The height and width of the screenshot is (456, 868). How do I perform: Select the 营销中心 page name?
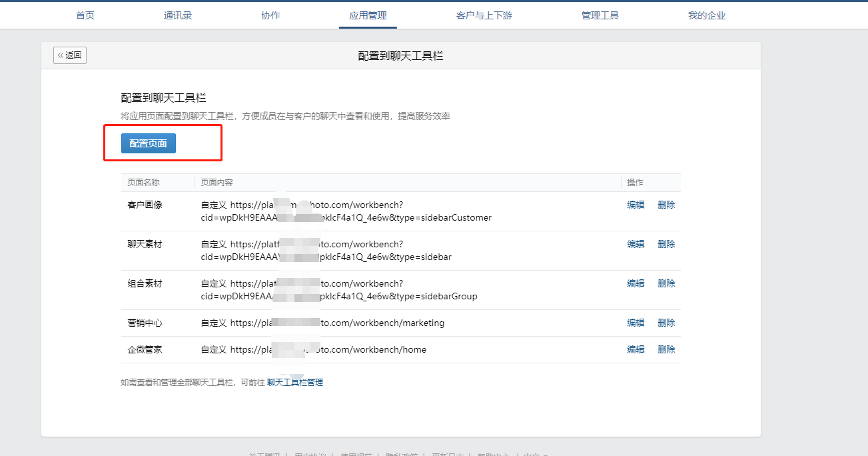tap(145, 323)
